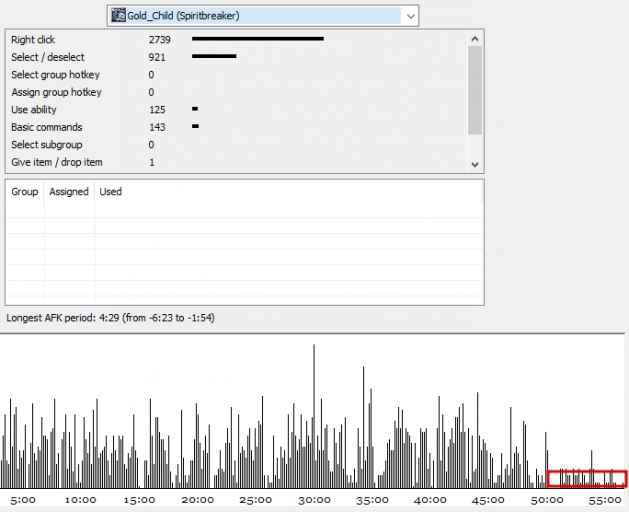This screenshot has width=629, height=512.
Task: Select the Right click row
Action: coord(236,39)
